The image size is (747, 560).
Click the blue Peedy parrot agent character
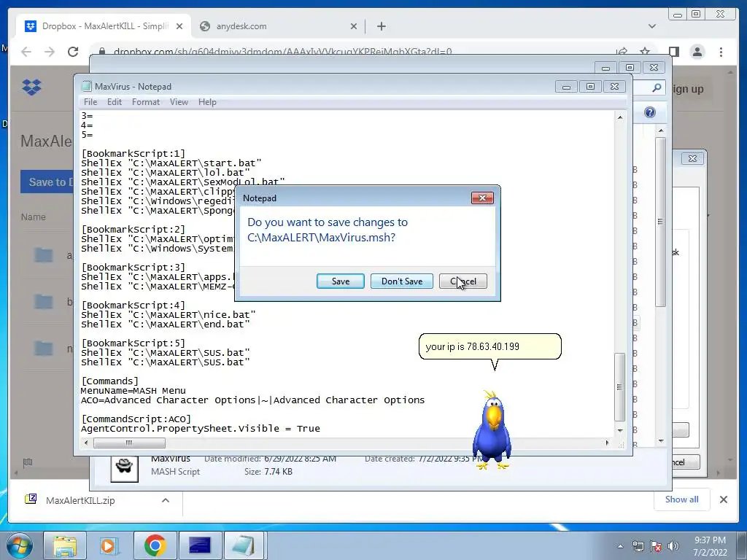pos(492,430)
